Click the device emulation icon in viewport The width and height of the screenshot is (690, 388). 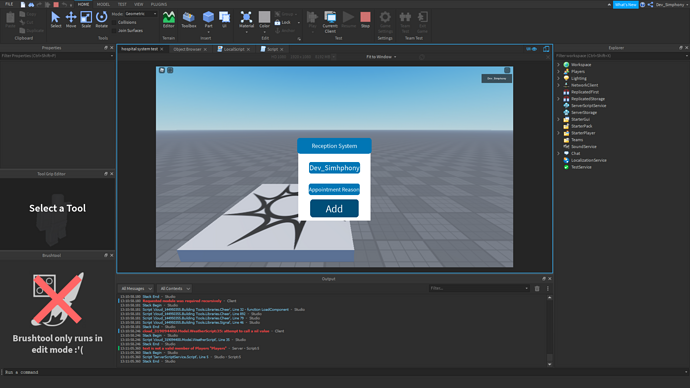546,49
